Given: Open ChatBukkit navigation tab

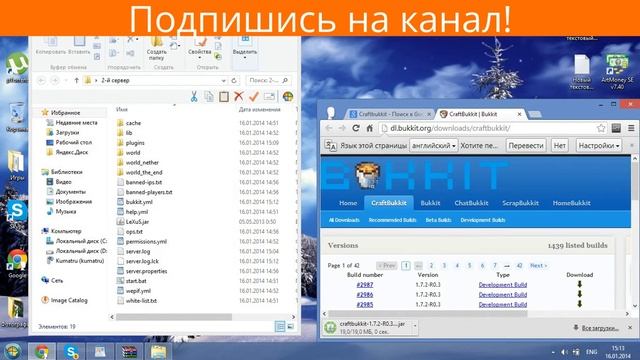Looking at the screenshot, I should (x=471, y=203).
